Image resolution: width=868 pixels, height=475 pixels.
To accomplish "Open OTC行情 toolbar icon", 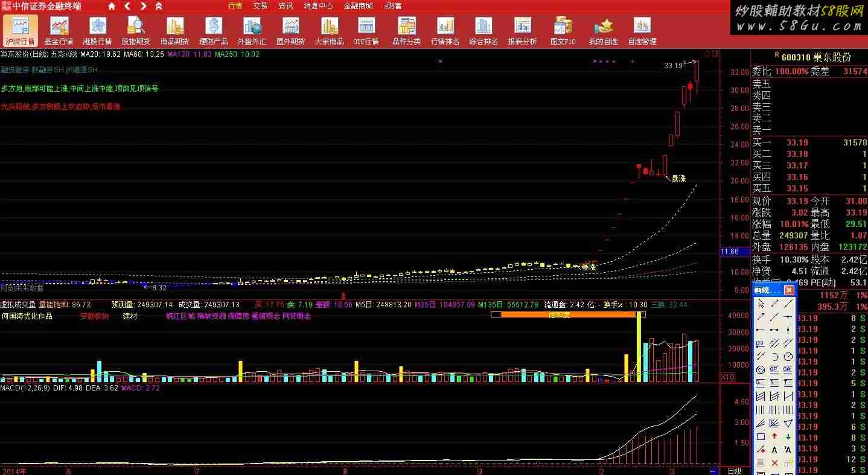I will pyautogui.click(x=366, y=31).
